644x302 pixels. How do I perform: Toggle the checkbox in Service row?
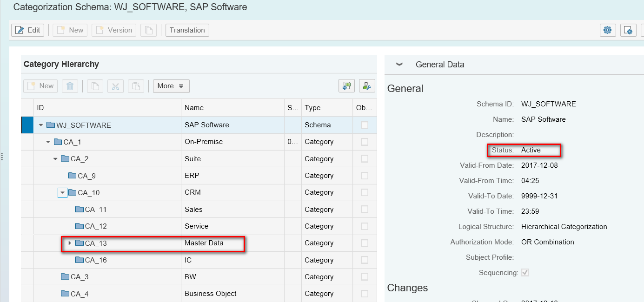coord(365,226)
